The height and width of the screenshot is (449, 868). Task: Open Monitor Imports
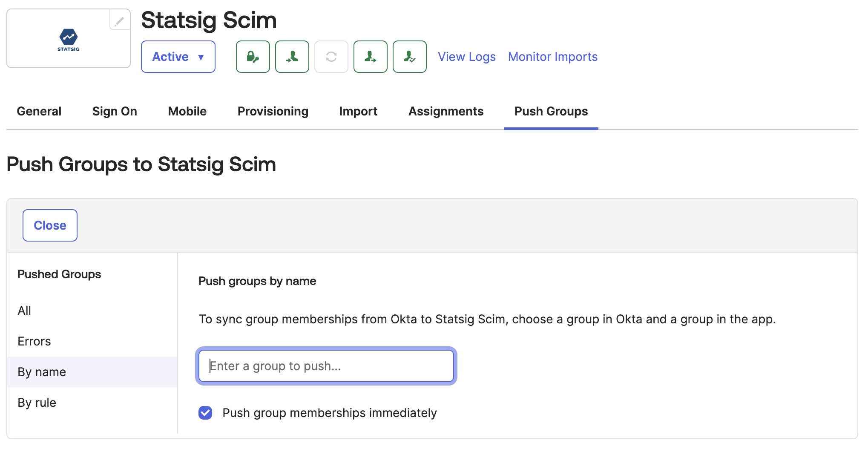pos(552,57)
